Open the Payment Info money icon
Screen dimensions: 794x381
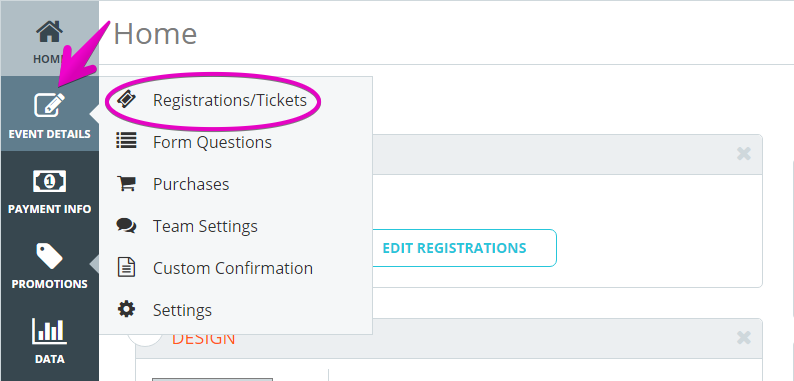(x=50, y=181)
